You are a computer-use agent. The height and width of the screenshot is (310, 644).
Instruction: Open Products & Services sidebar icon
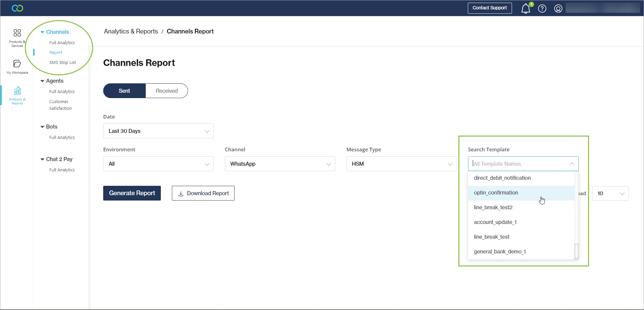[x=17, y=37]
